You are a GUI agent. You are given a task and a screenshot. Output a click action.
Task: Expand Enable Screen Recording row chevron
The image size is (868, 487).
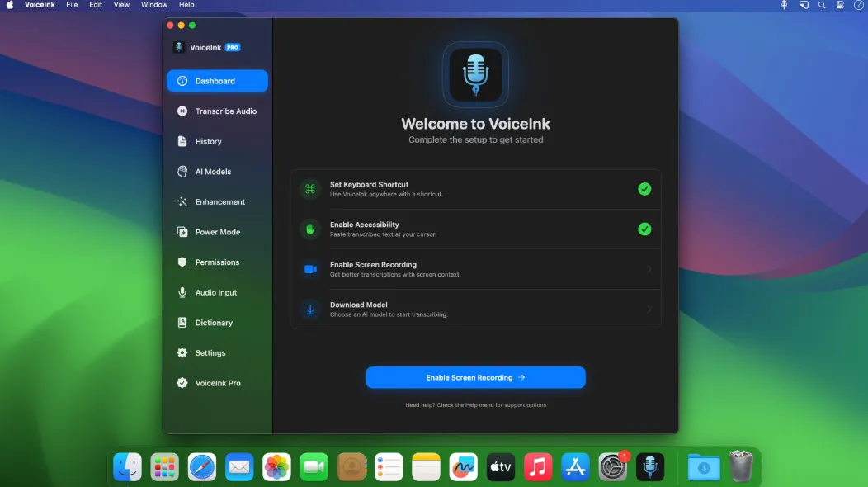[649, 269]
